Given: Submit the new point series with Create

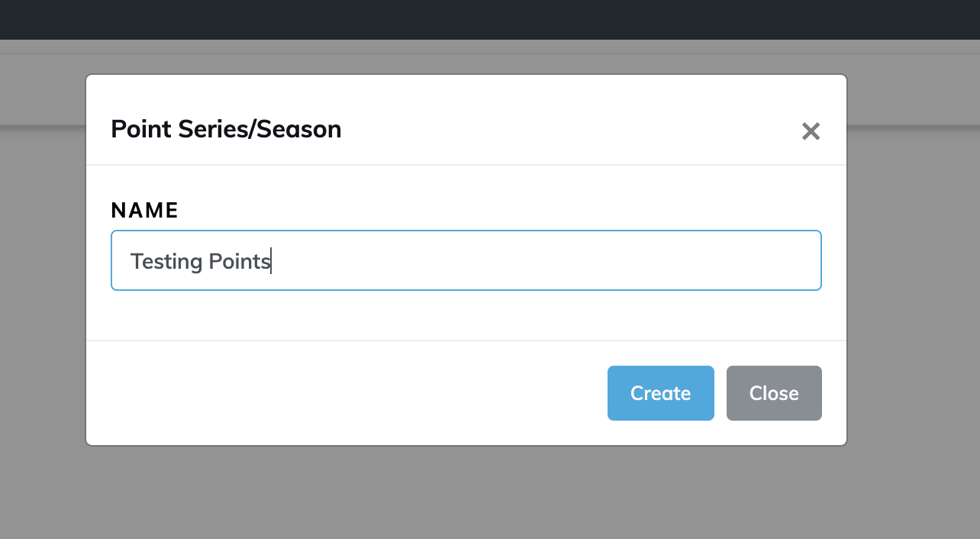Looking at the screenshot, I should [660, 393].
